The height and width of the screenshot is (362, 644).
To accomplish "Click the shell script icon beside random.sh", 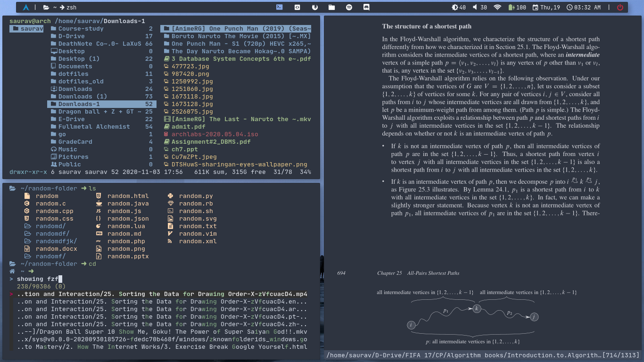I will pyautogui.click(x=170, y=211).
